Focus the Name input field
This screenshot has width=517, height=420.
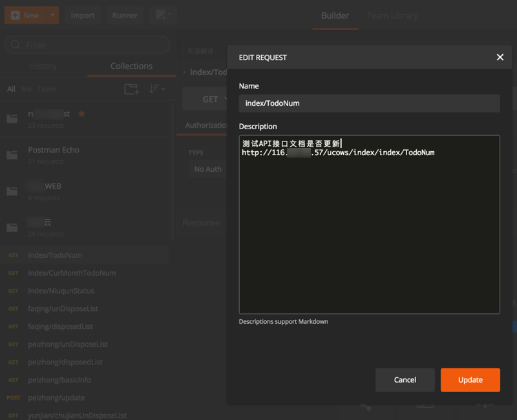coord(369,103)
